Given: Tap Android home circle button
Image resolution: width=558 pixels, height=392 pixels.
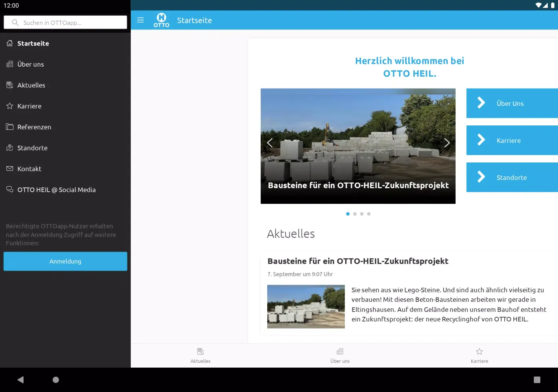Looking at the screenshot, I should click(56, 379).
